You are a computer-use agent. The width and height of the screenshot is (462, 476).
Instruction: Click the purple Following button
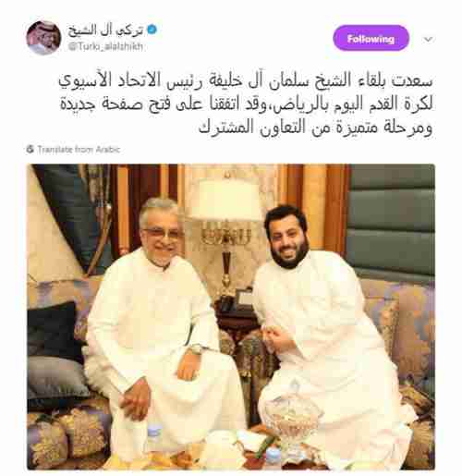tap(371, 39)
